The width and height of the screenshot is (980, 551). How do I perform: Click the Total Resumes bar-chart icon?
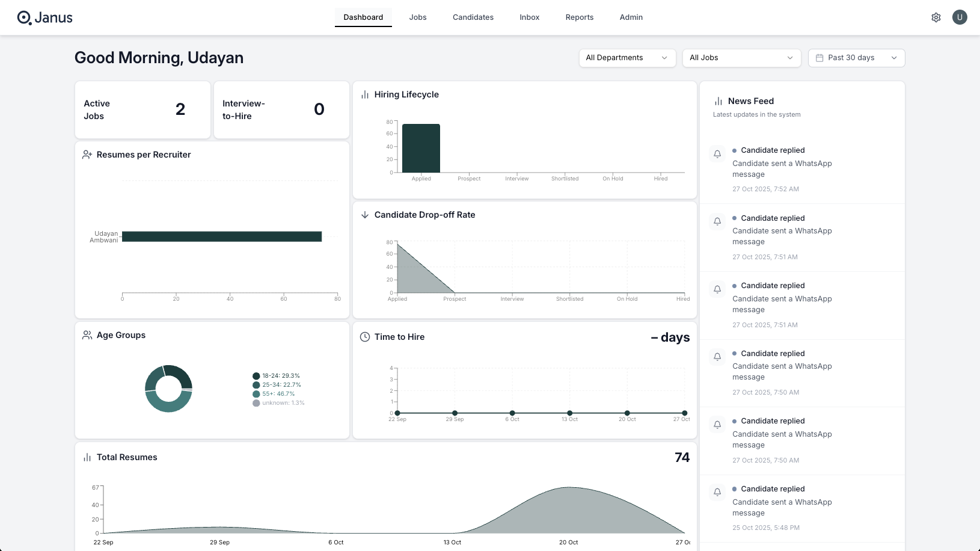pos(87,457)
